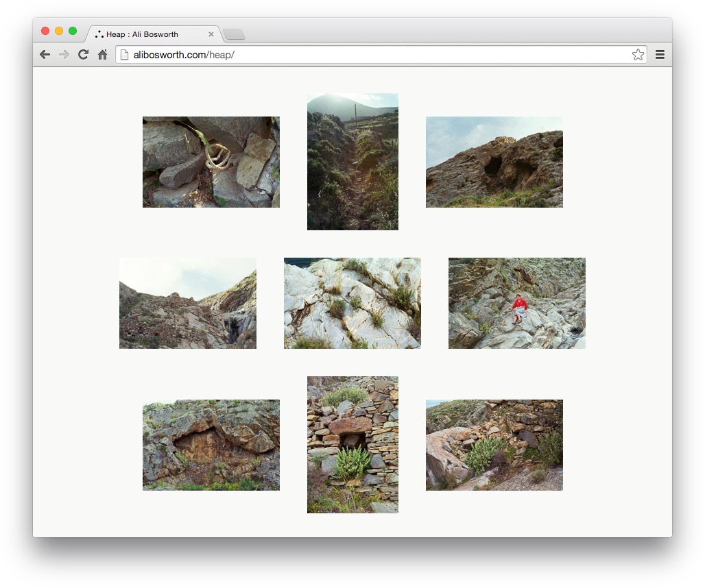Open the photo of rope among rocks
Image resolution: width=705 pixels, height=588 pixels.
tap(211, 162)
